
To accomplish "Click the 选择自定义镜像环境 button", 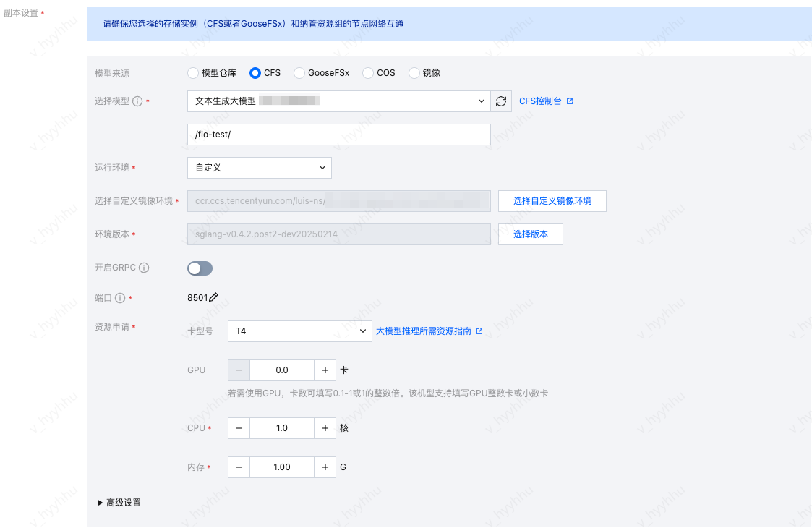I will (552, 201).
